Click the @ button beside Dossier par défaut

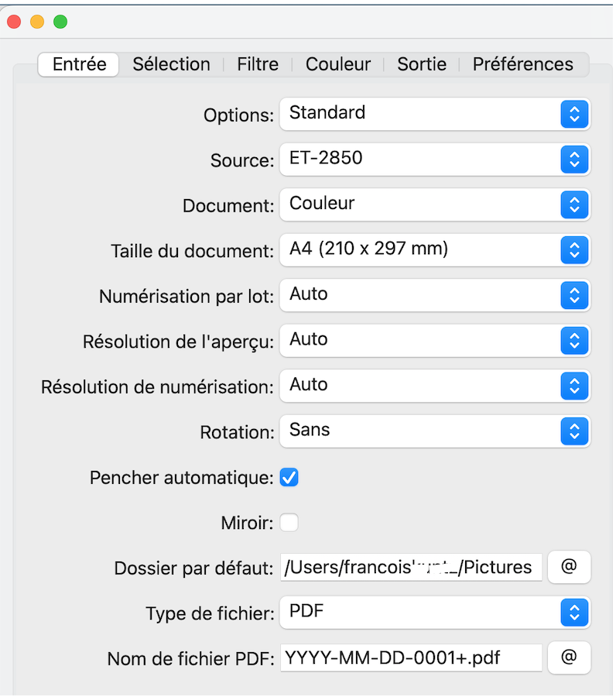pos(569,567)
